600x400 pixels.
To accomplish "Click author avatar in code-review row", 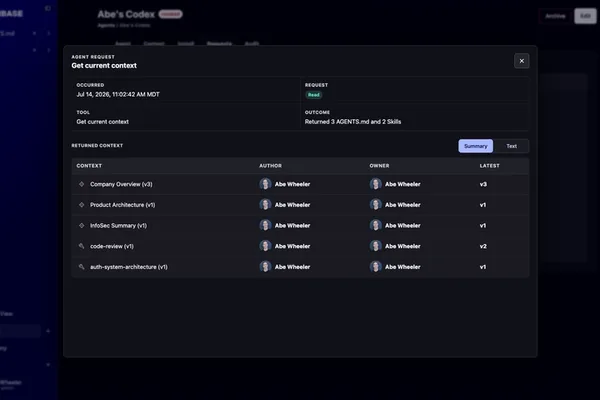I will click(x=265, y=246).
